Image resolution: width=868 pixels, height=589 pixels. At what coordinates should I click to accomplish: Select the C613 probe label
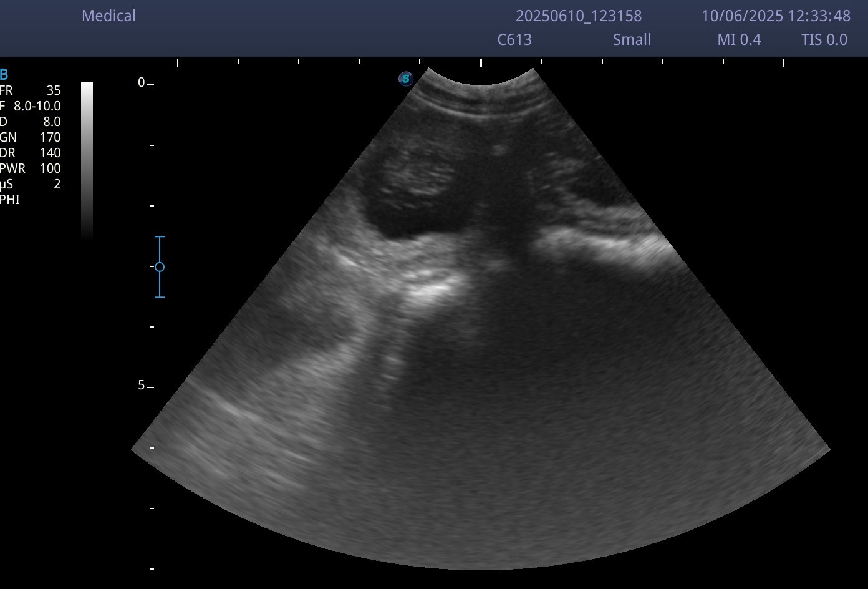tap(514, 40)
